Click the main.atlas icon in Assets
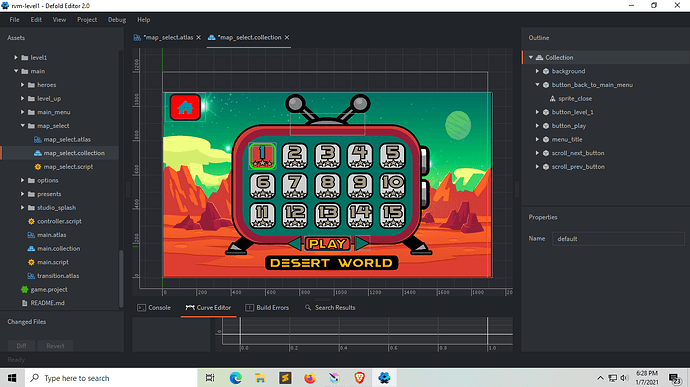The width and height of the screenshot is (690, 387). 31,235
